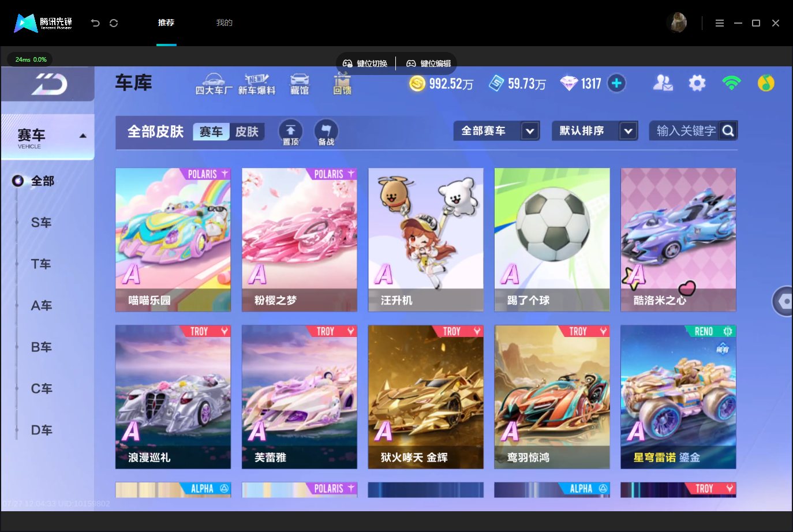Click the game logo back button
This screenshot has height=532, width=793.
pyautogui.click(x=48, y=84)
